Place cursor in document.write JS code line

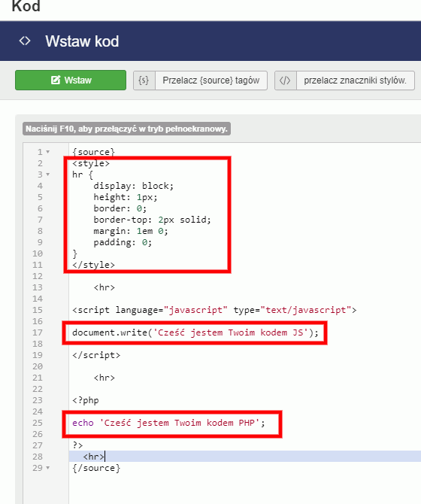(195, 332)
